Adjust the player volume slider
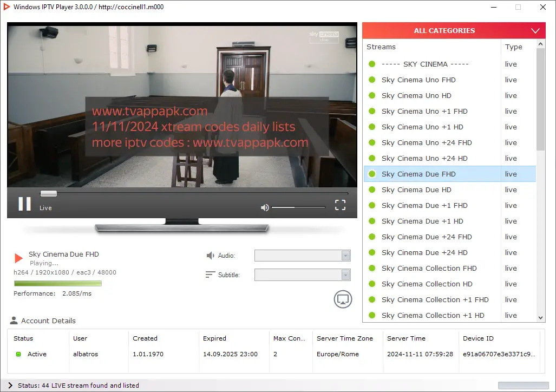The image size is (556, 392). (298, 207)
